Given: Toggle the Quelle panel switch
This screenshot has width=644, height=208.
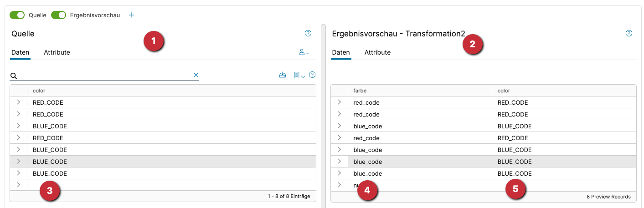Looking at the screenshot, I should pos(17,15).
